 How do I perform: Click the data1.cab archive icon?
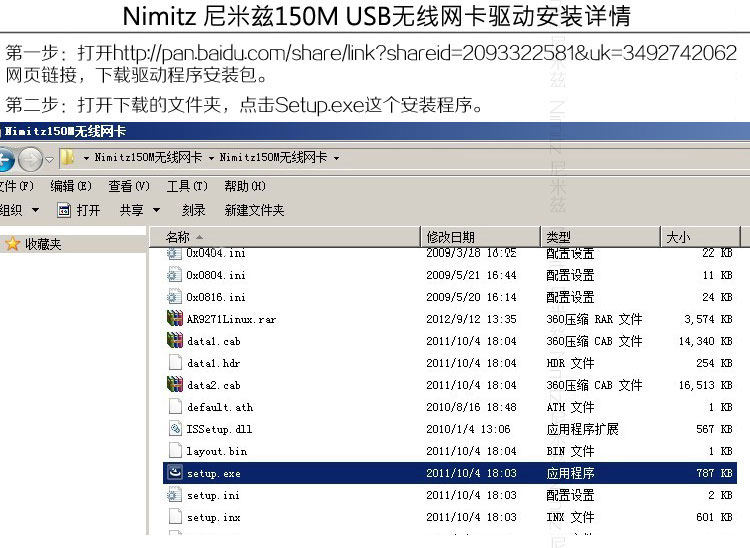(175, 340)
